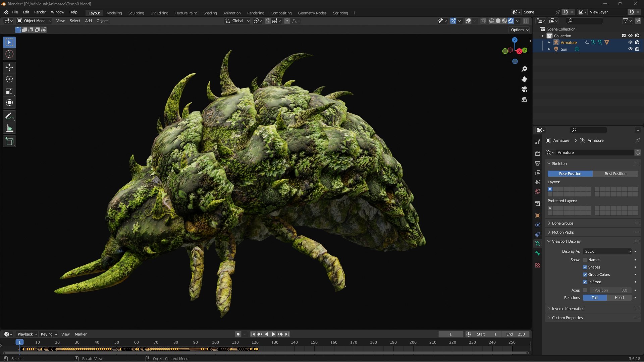The height and width of the screenshot is (362, 644).
Task: Open the Render properties tab icon
Action: click(x=538, y=154)
